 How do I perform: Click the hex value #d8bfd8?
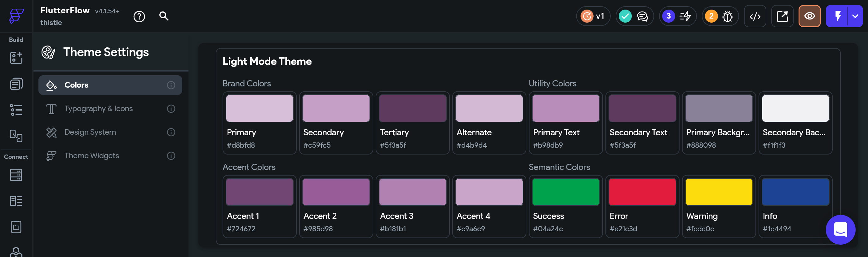click(241, 145)
